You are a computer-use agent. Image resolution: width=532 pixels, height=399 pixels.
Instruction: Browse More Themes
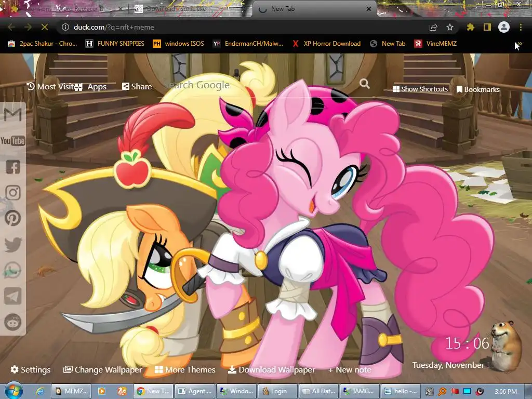click(x=185, y=369)
